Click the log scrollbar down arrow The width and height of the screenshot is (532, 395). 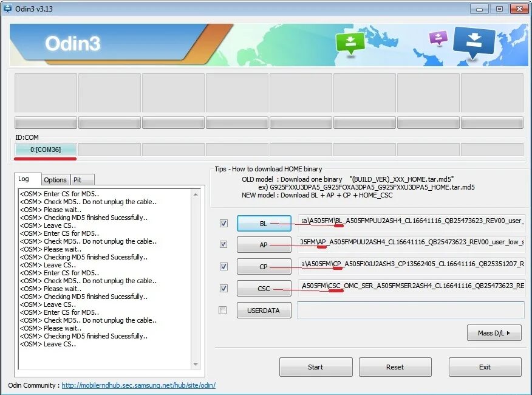pyautogui.click(x=196, y=365)
